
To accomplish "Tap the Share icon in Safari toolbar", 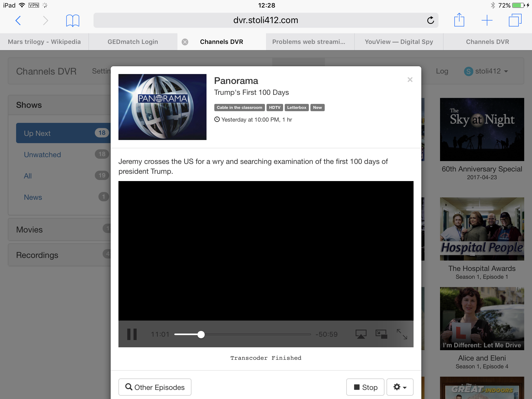I will tap(459, 20).
